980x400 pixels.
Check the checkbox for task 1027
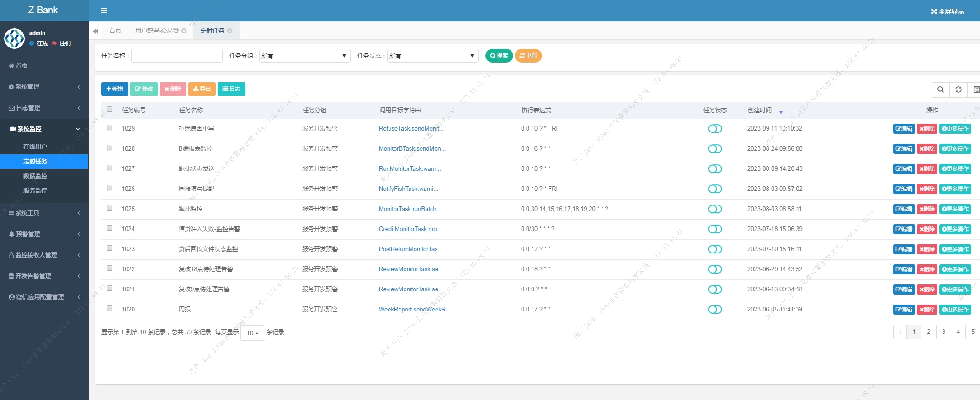pos(110,168)
